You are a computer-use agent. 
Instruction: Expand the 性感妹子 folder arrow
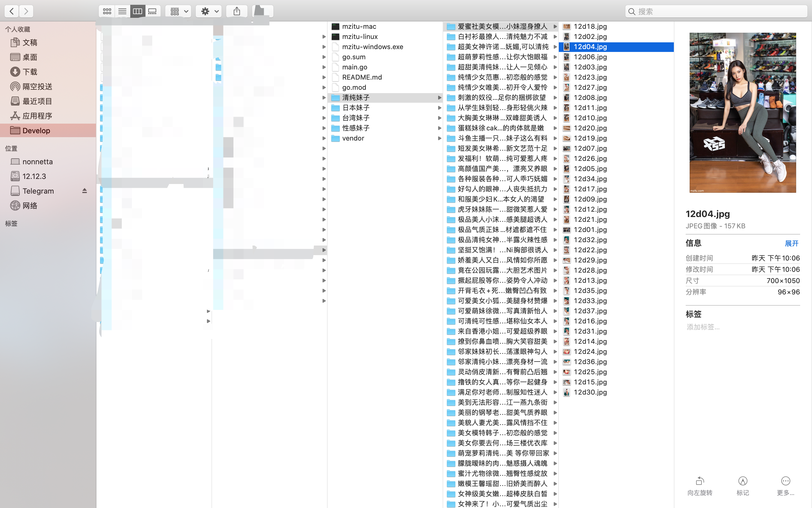click(x=439, y=128)
